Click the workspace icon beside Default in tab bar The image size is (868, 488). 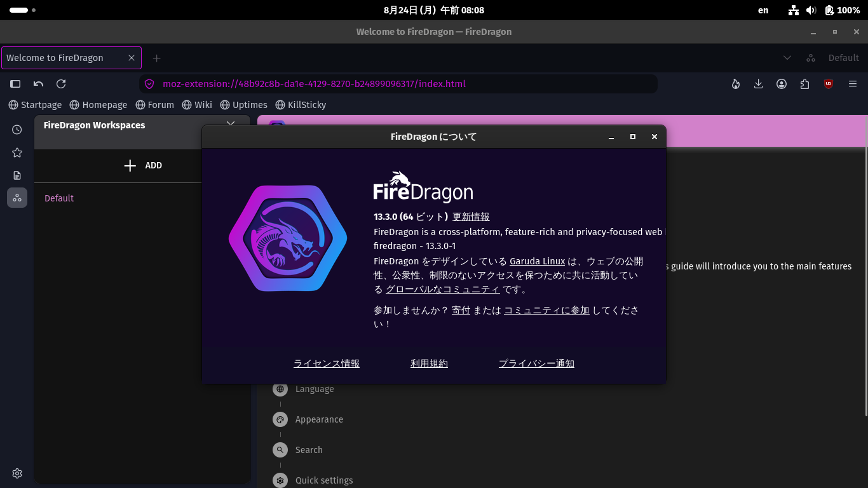[x=811, y=58]
